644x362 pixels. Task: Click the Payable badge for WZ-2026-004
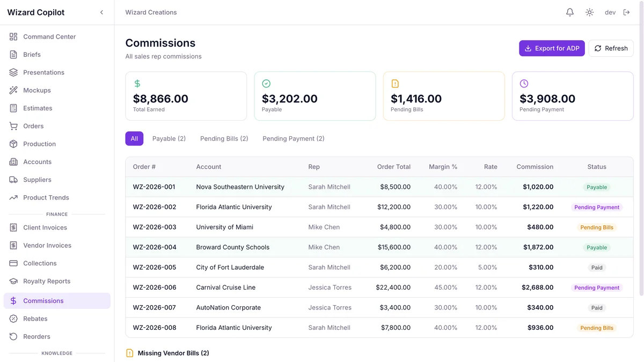(x=597, y=248)
